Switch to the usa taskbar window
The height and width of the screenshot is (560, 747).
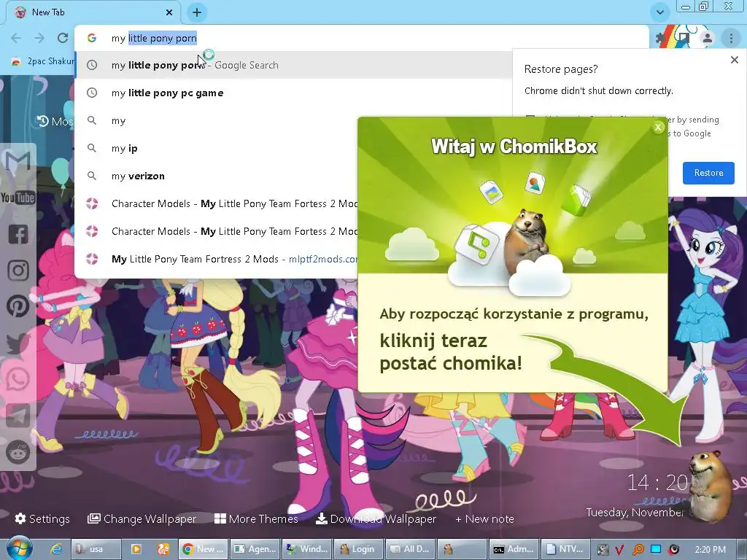point(96,549)
